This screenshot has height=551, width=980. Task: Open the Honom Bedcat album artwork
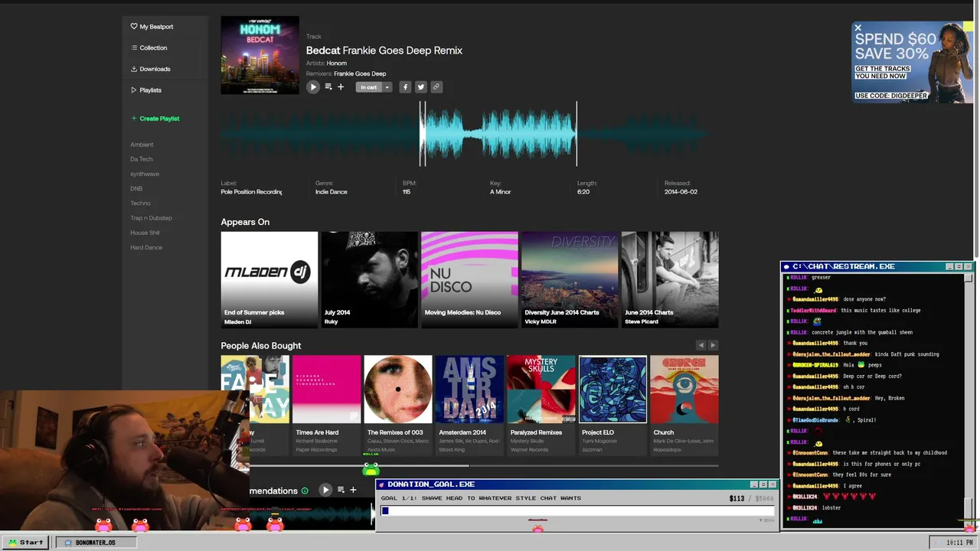pos(260,55)
